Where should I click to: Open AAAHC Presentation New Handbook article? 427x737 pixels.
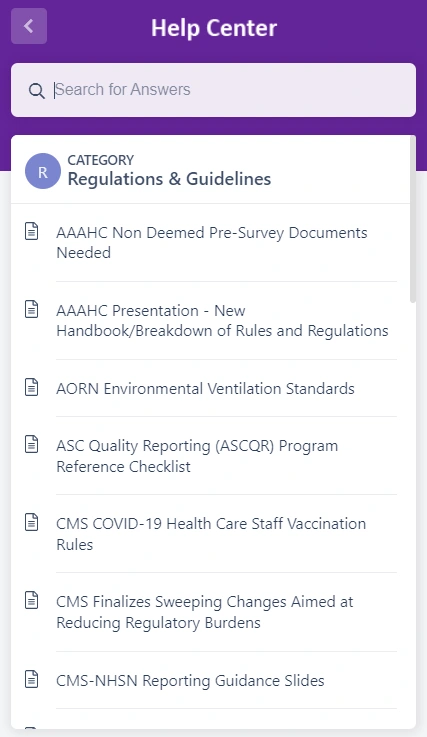coord(222,321)
